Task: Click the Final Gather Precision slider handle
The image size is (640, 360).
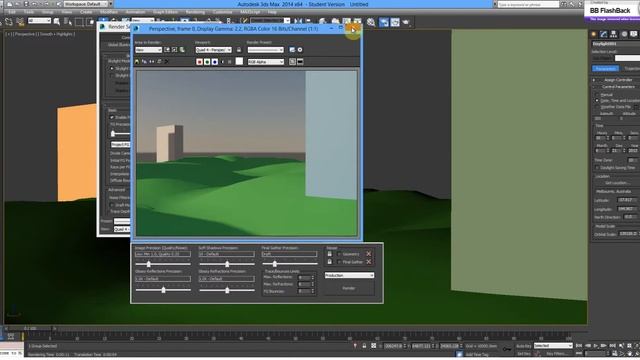Action: 275,264
